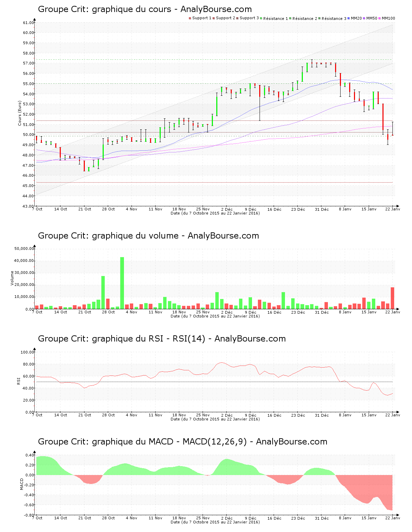Click the 'graphique du cours' chart title
412x532 pixels.
[145, 9]
